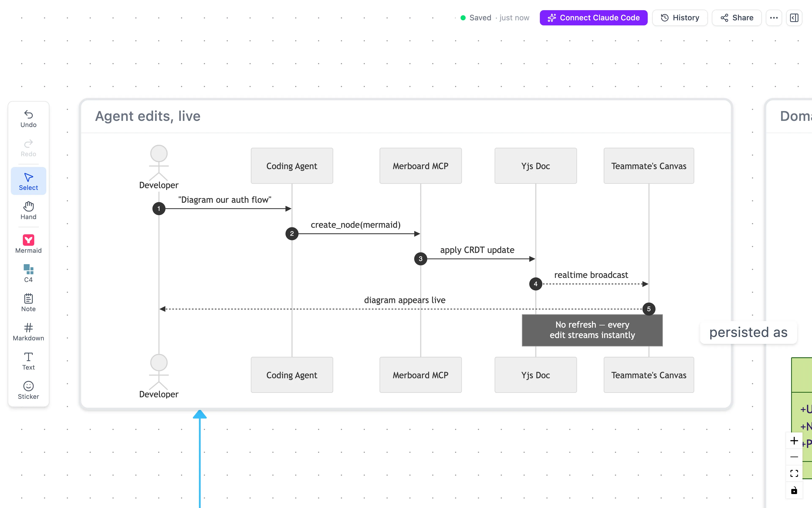Viewport: 812px width, 508px height.
Task: Zoom out of the canvas
Action: click(794, 457)
